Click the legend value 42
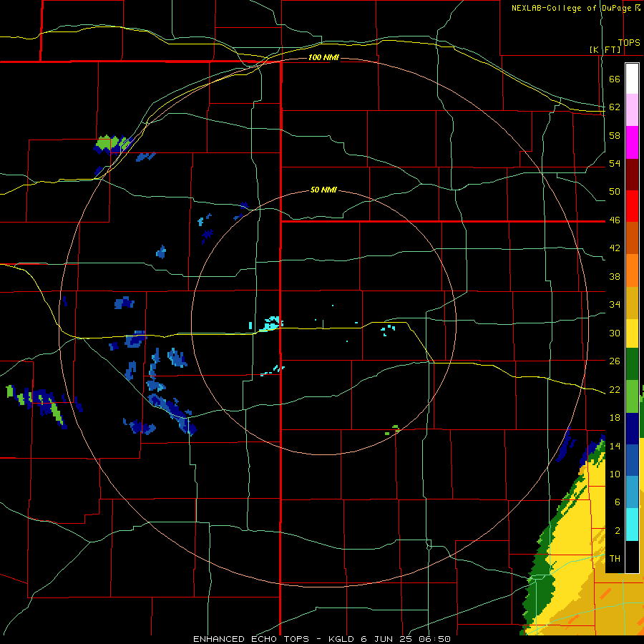Viewport: 644px width, 644px height. [x=615, y=248]
